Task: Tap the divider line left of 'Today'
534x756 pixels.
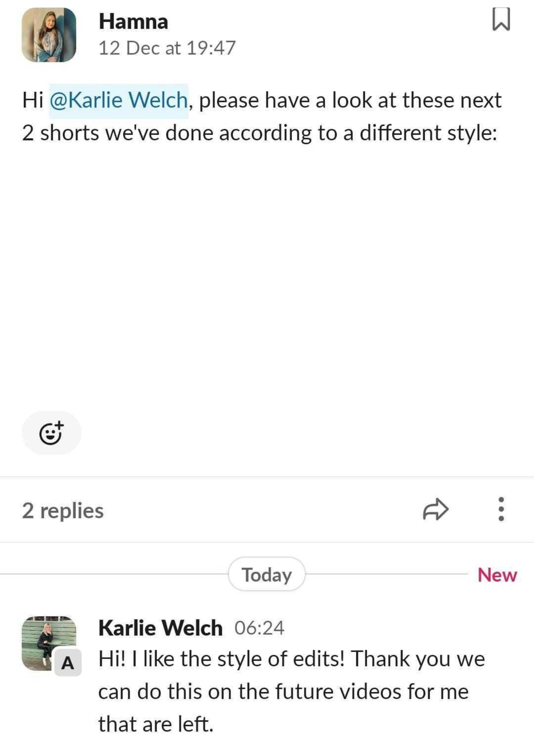Action: point(113,574)
